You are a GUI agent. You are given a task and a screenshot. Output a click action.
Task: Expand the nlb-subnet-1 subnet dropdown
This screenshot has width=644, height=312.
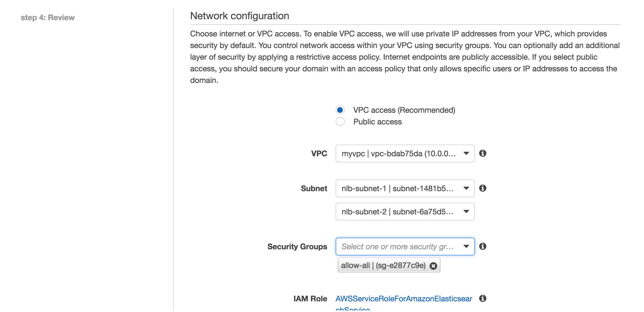(x=405, y=188)
